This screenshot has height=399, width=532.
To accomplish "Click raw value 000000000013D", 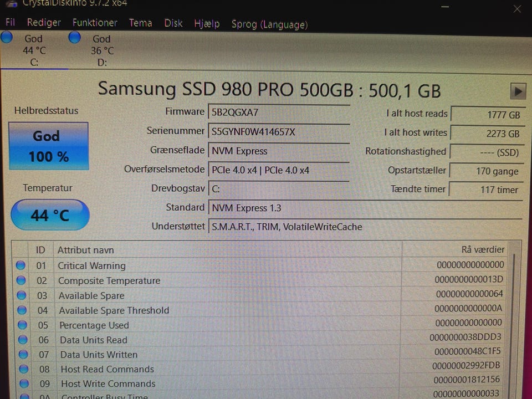I will (x=469, y=279).
